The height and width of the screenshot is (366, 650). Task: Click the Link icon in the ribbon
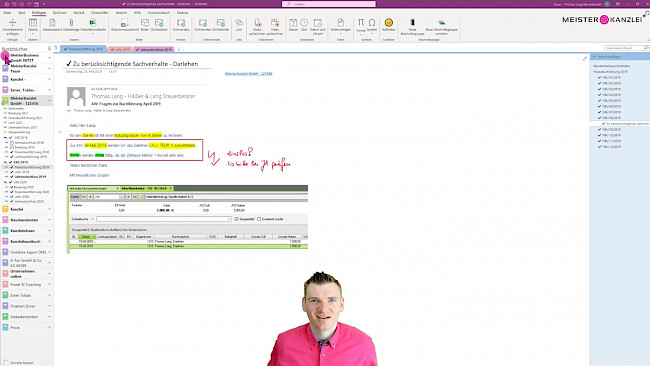point(239,25)
